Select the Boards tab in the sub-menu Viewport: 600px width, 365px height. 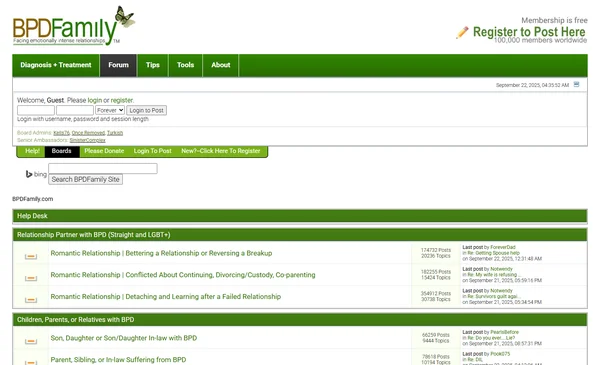click(x=62, y=151)
